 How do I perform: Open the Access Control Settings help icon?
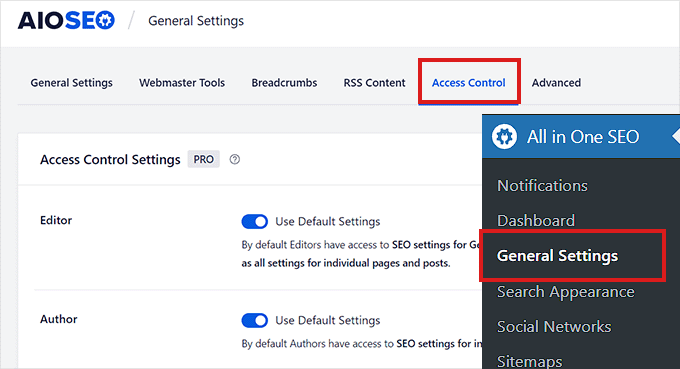[235, 160]
